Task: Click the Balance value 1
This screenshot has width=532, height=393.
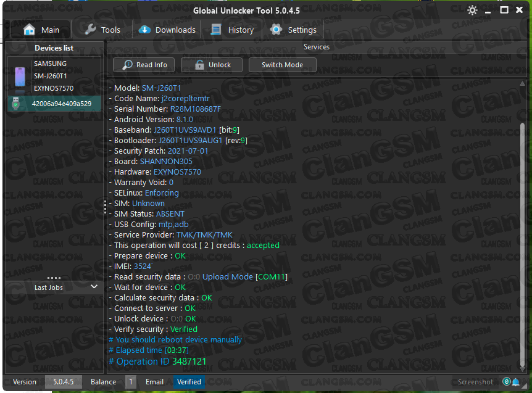Action: [x=131, y=382]
